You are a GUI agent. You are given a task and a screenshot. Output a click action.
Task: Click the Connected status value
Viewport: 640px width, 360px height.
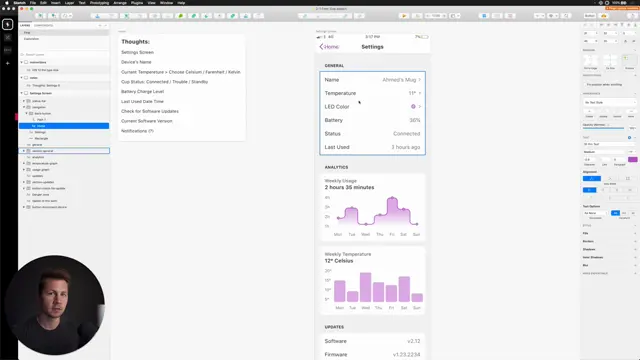coord(407,133)
